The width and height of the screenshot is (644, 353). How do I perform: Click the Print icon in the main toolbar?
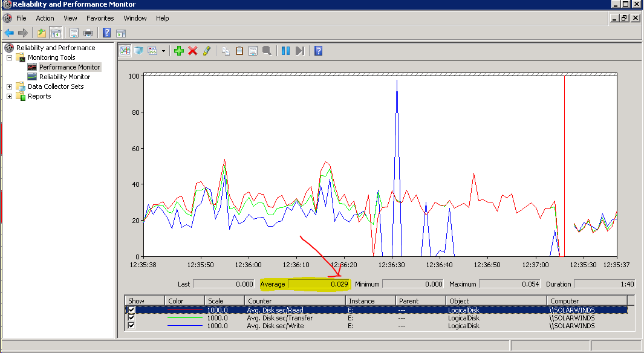pyautogui.click(x=88, y=33)
